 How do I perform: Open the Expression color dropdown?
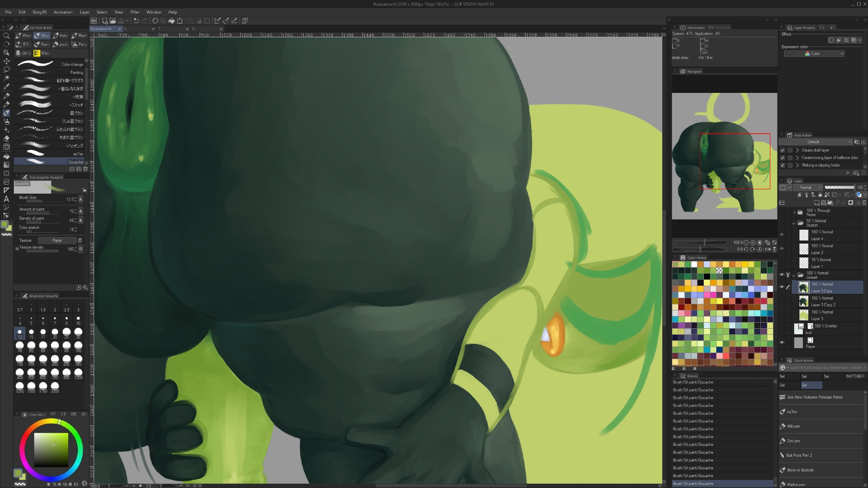(x=814, y=54)
